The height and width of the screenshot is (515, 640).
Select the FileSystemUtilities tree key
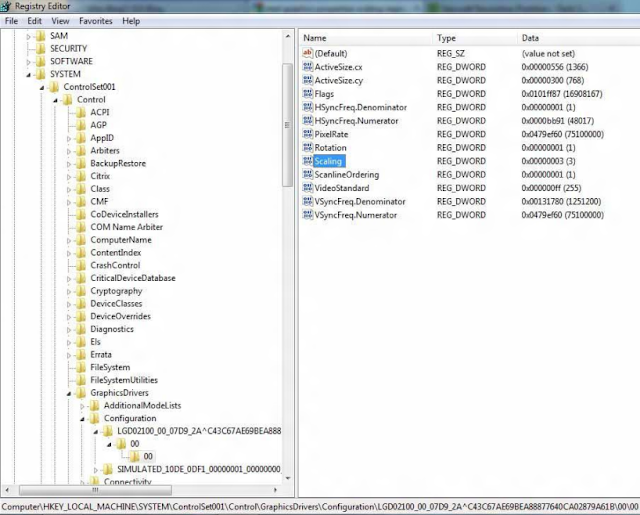[x=124, y=380]
